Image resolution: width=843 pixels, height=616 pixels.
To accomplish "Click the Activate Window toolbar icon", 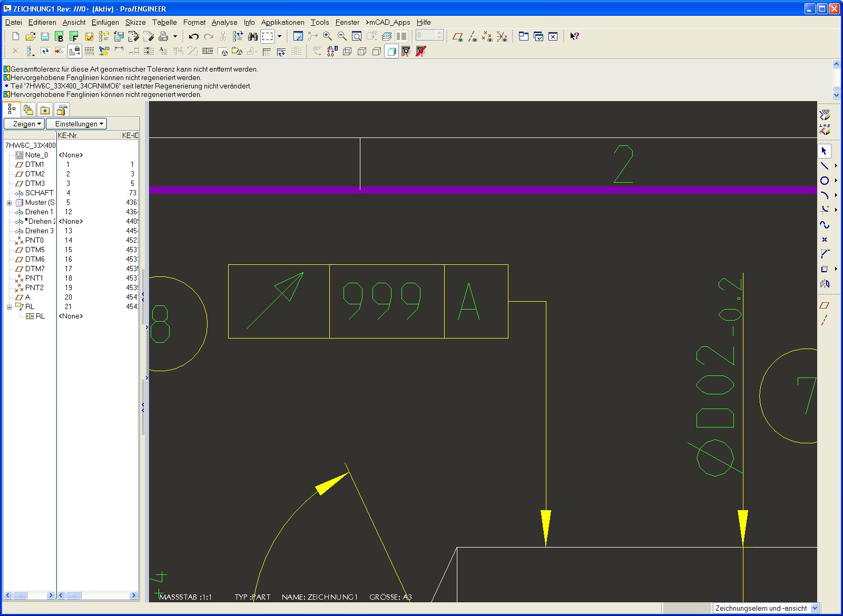I will click(x=538, y=36).
